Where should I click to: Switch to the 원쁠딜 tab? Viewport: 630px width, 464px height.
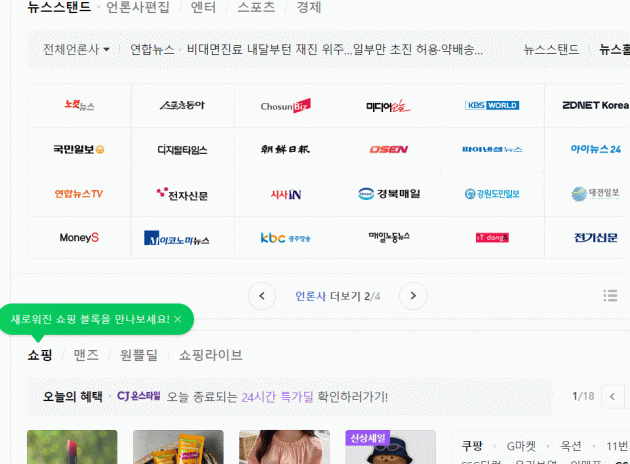point(139,355)
